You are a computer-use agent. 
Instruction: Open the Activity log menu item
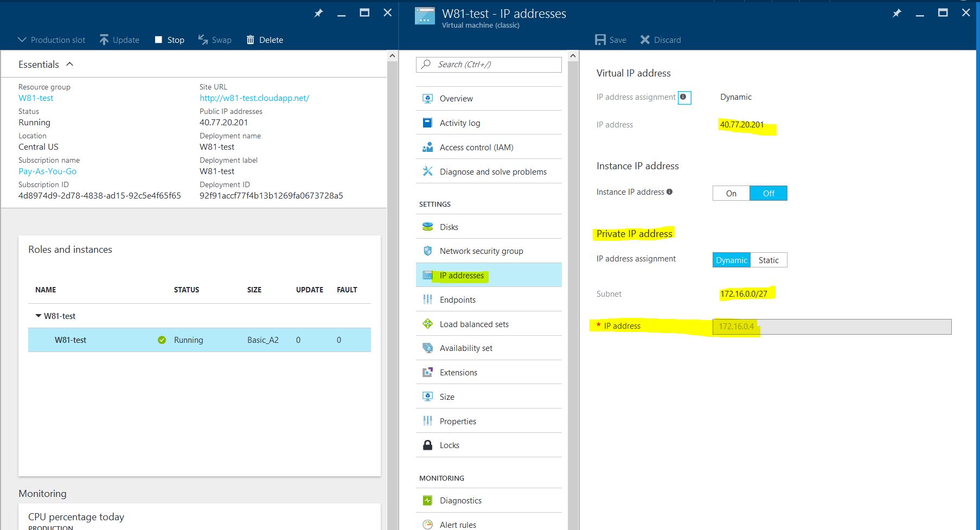point(459,123)
